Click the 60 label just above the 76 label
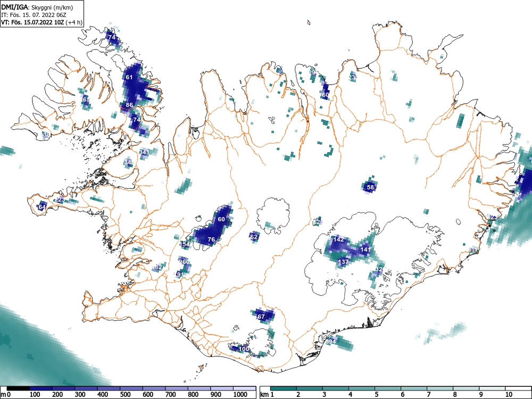 tap(221, 219)
